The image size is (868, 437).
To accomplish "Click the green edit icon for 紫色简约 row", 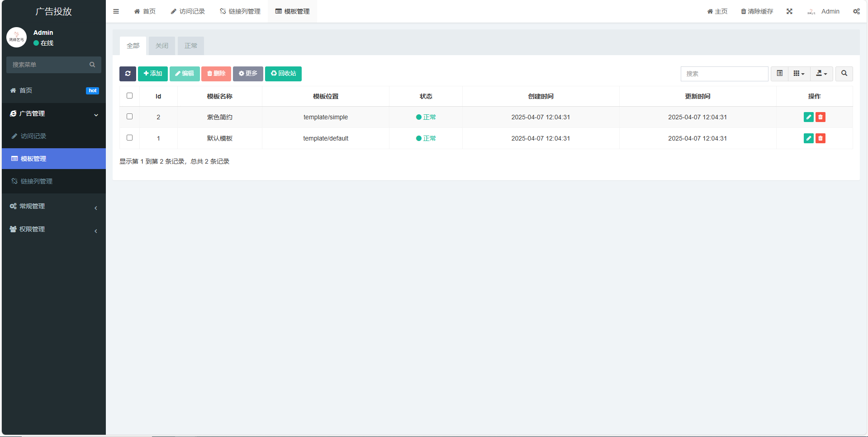I will [808, 117].
